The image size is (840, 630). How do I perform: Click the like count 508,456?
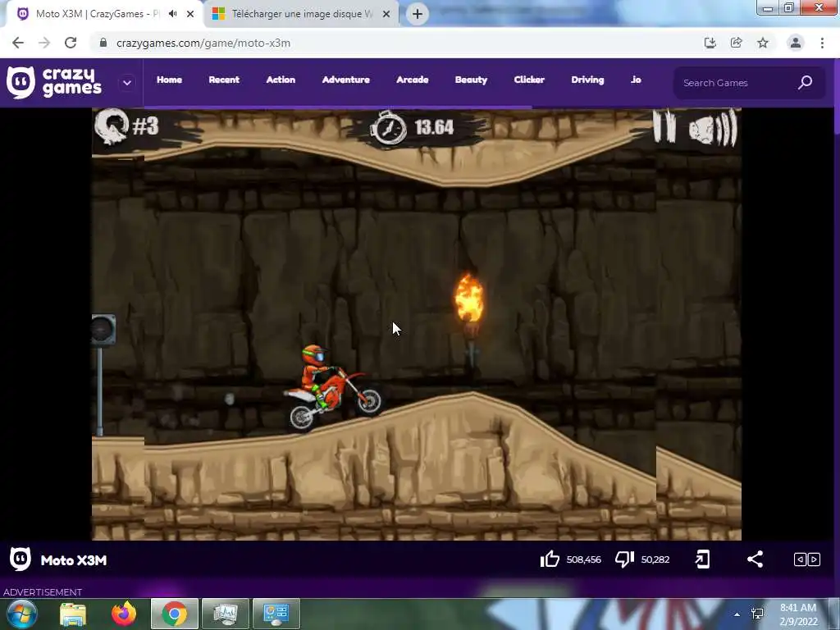click(583, 559)
